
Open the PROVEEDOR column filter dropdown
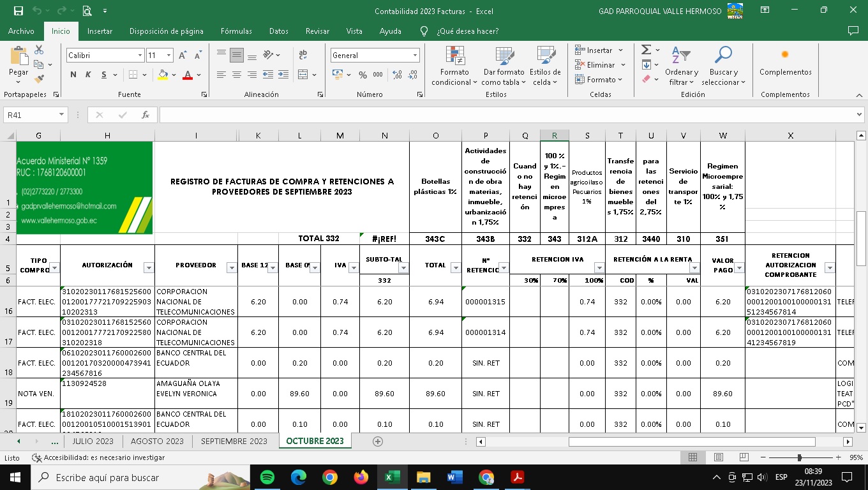[x=232, y=268]
